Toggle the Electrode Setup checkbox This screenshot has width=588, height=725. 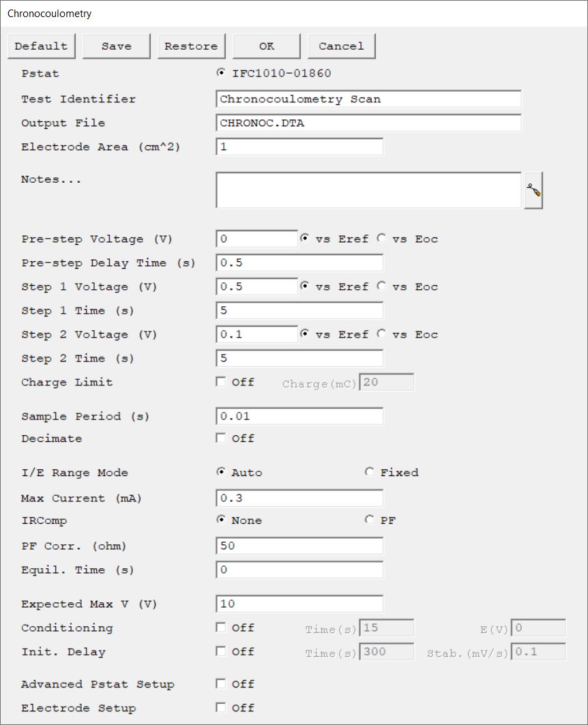tap(220, 708)
